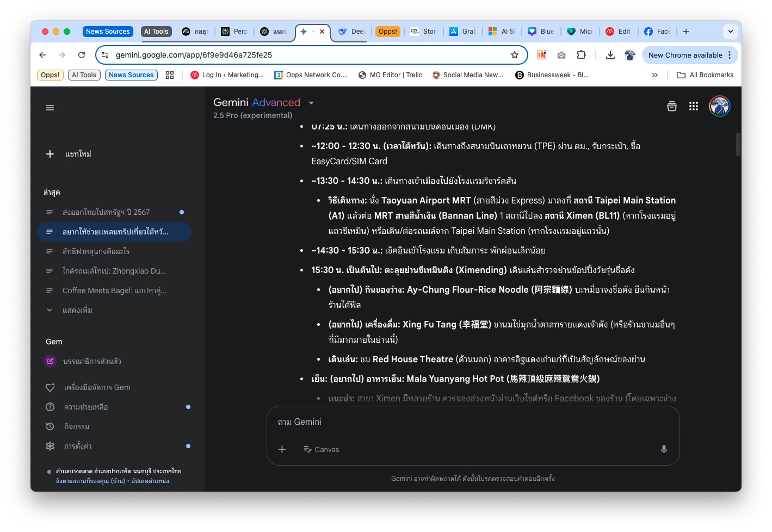Switch to the DeepSeek tab
Viewport: 772px width, 532px height.
pos(351,32)
